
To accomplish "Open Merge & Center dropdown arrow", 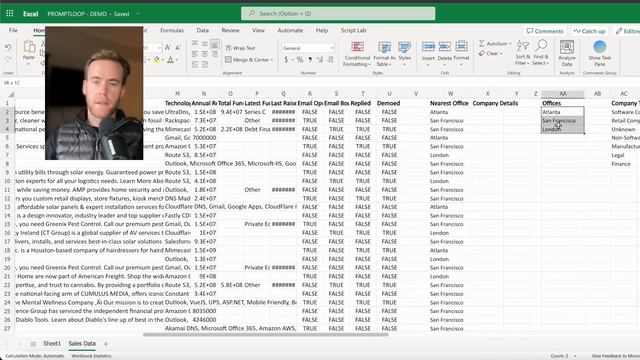I will coord(272,60).
